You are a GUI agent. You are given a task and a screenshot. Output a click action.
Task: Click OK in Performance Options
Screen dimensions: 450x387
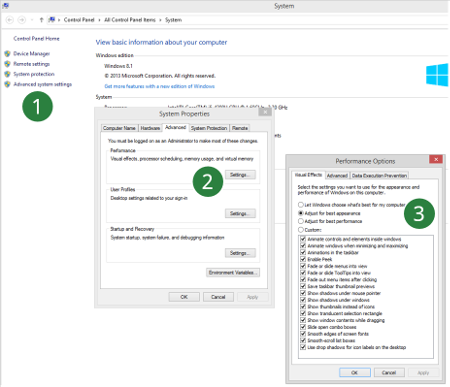click(x=355, y=372)
